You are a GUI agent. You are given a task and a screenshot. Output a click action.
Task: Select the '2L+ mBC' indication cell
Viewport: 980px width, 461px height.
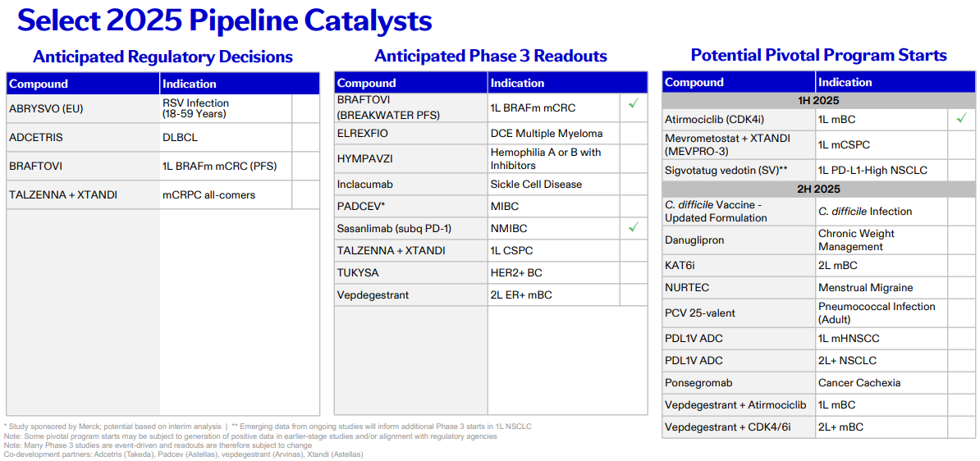click(x=882, y=427)
